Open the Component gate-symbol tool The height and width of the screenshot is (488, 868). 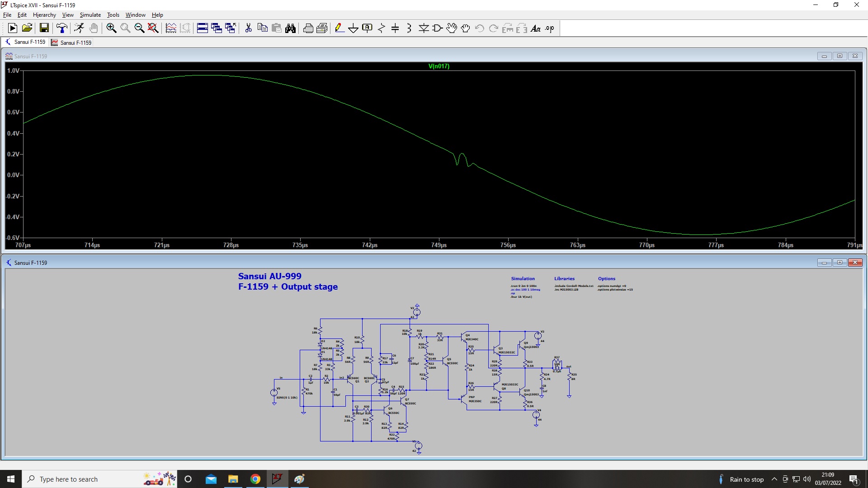pyautogui.click(x=438, y=28)
